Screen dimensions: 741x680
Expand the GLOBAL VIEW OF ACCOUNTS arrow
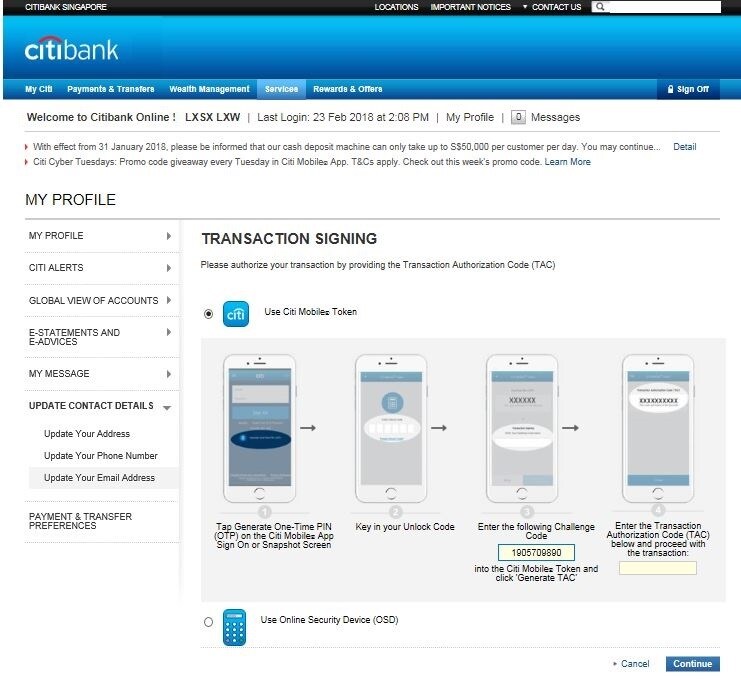click(x=169, y=300)
